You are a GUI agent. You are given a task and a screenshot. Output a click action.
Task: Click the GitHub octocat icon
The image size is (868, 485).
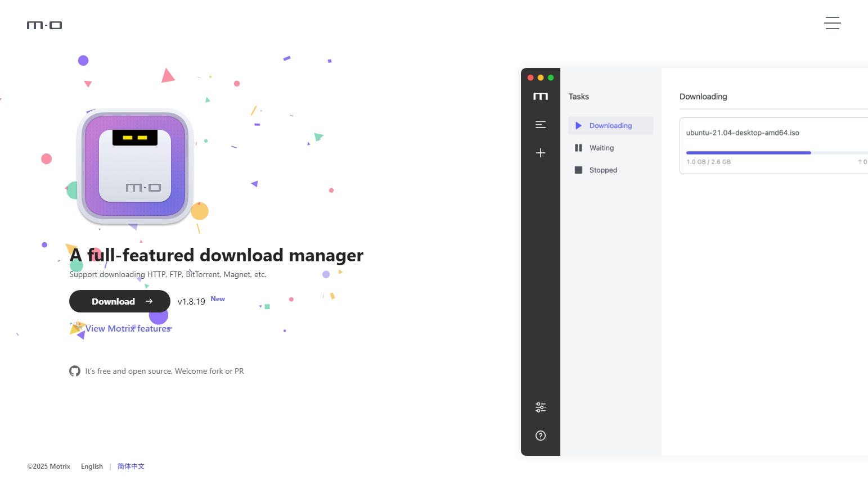(x=75, y=371)
